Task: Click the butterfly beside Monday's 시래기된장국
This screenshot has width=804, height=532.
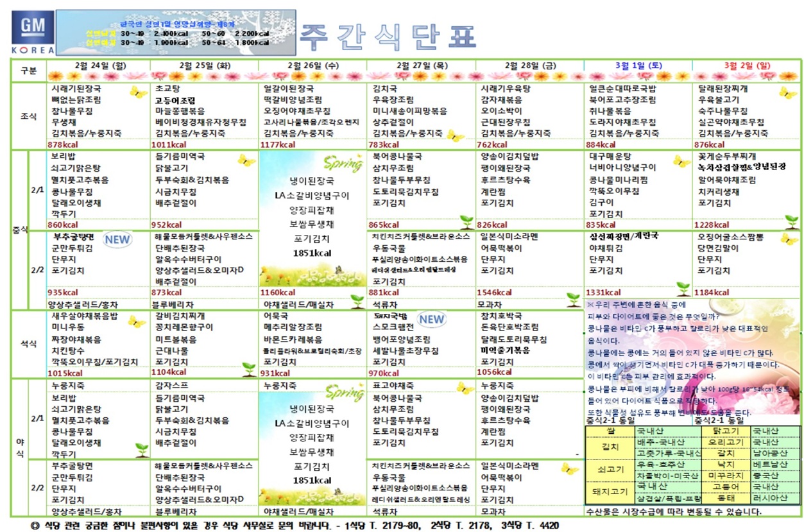Action: pos(138,92)
